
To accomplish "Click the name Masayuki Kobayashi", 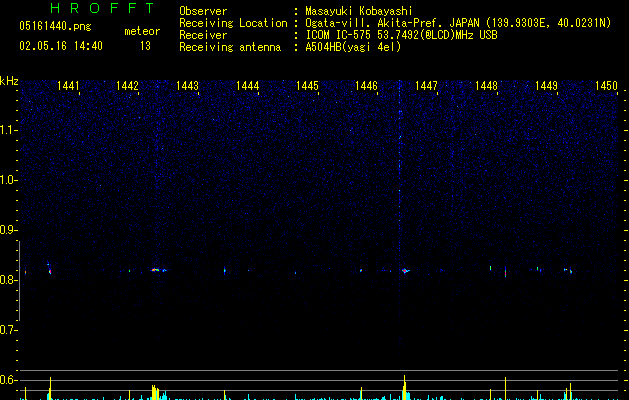I will pyautogui.click(x=359, y=11).
